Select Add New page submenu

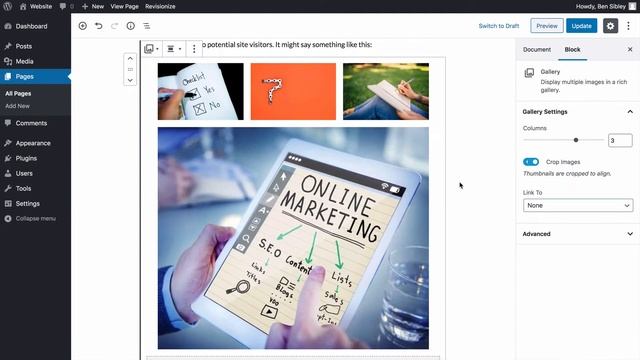click(x=17, y=106)
